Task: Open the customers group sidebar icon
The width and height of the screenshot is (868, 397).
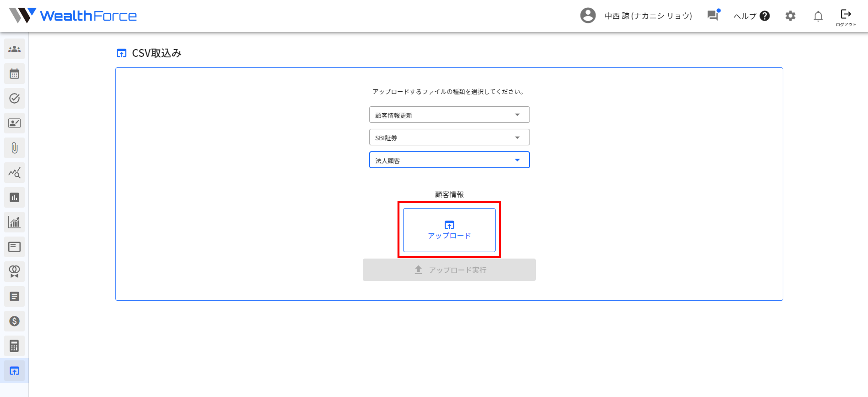Action: pyautogui.click(x=14, y=49)
